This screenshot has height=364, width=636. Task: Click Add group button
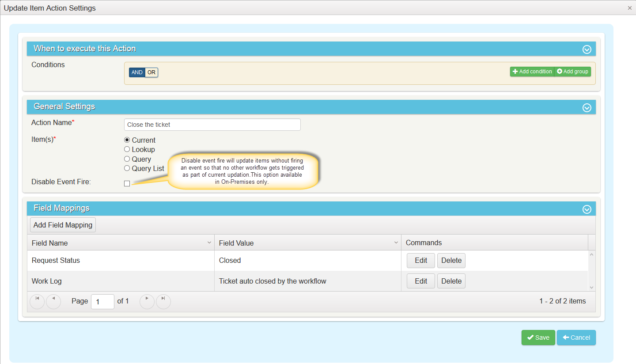click(x=573, y=72)
